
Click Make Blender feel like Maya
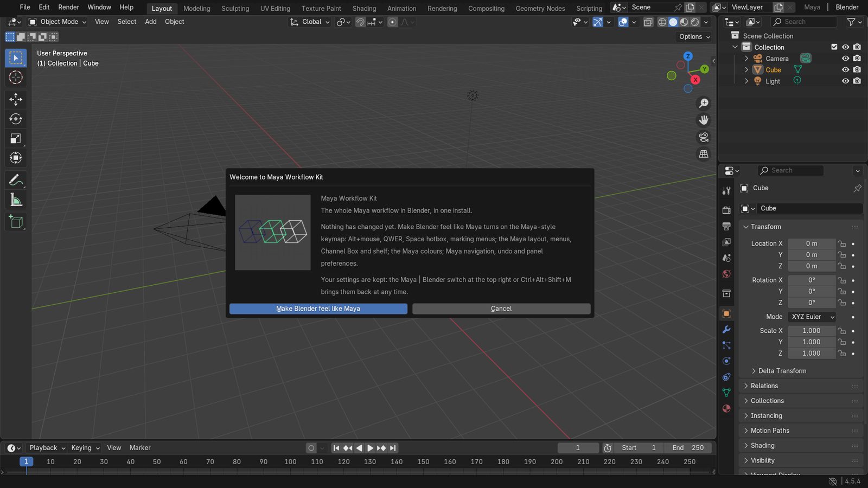[318, 309]
